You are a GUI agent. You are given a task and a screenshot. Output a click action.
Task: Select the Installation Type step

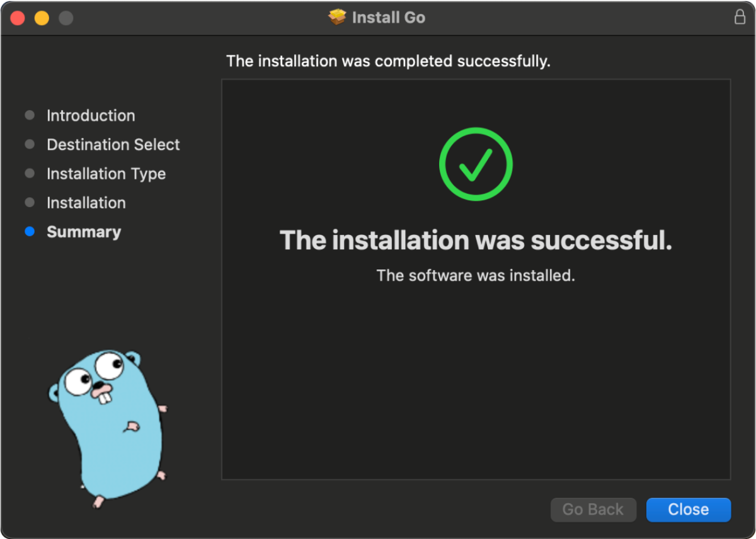tap(106, 173)
